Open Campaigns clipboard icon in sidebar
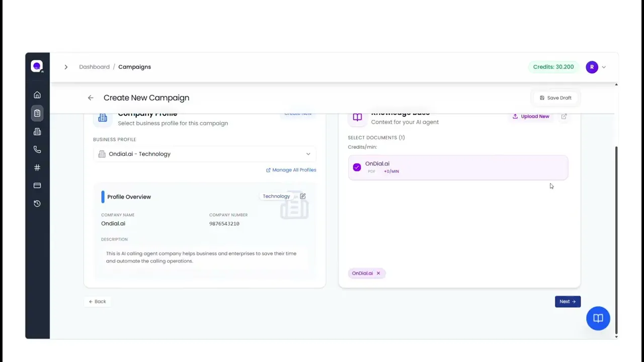 click(x=37, y=113)
